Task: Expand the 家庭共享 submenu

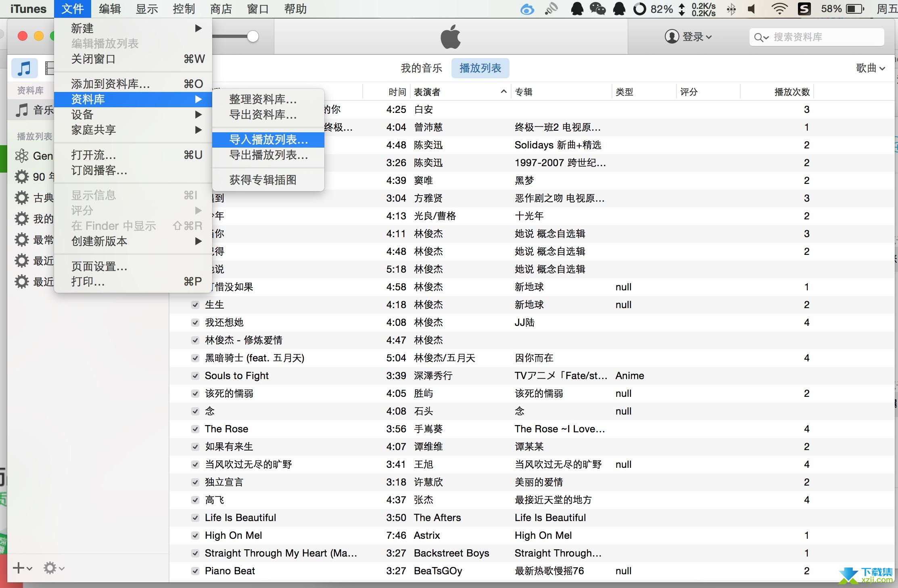Action: coord(133,130)
